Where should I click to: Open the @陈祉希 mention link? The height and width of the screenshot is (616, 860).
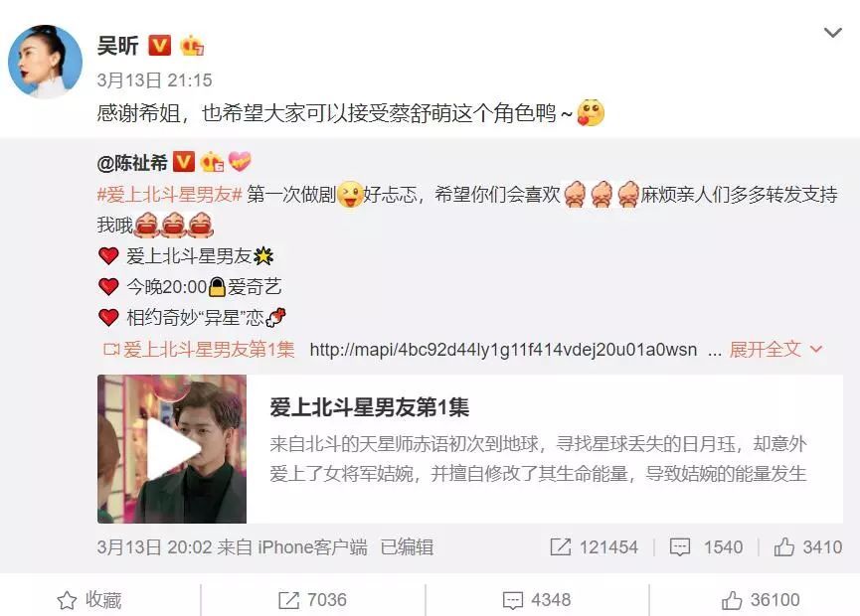132,162
